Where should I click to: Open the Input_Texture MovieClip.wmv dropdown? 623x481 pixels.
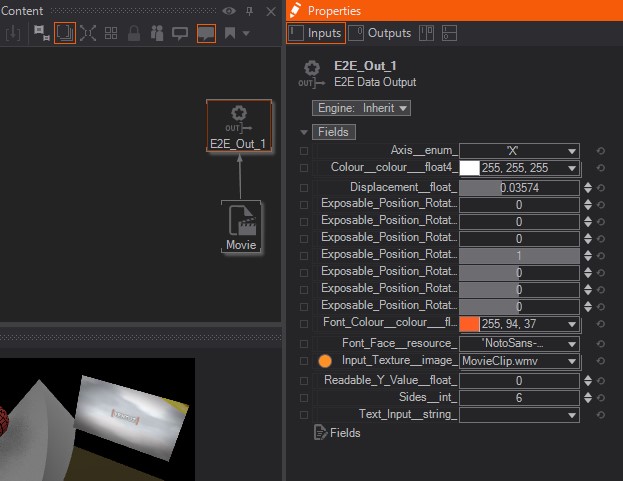tap(519, 361)
